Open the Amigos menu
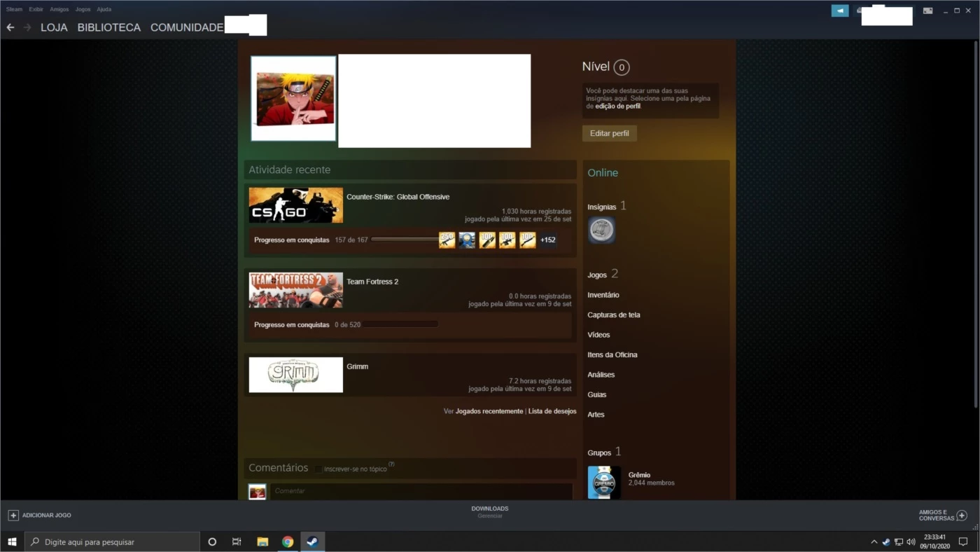The image size is (980, 552). 59,9
